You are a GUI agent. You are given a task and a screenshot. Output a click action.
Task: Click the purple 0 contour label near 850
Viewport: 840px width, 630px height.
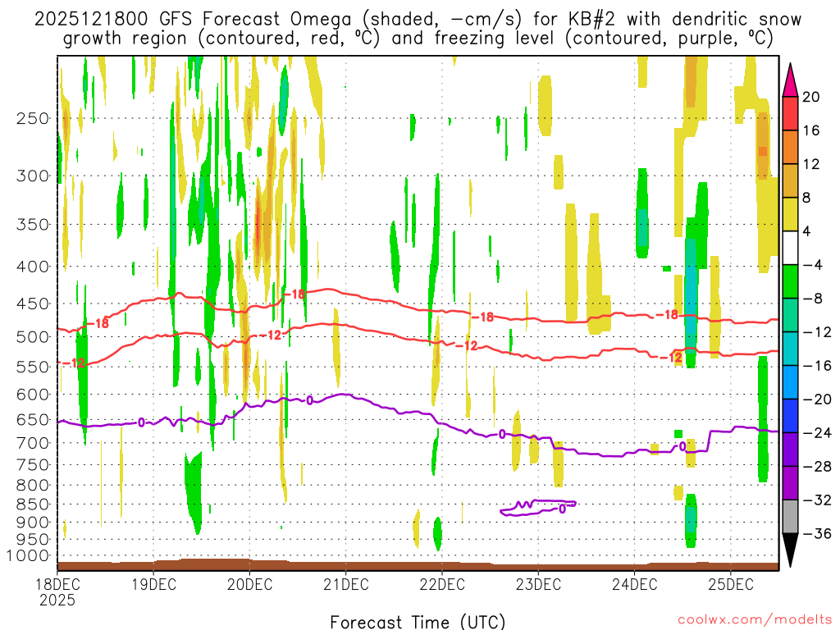562,509
